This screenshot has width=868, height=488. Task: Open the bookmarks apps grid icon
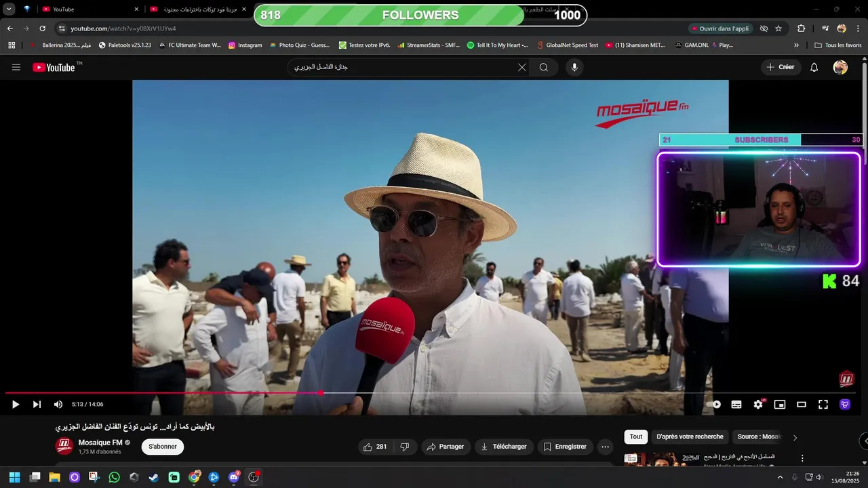pyautogui.click(x=12, y=45)
